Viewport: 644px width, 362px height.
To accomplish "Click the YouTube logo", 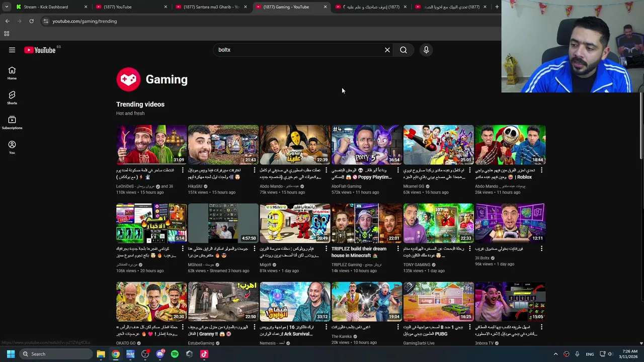I will [x=40, y=50].
